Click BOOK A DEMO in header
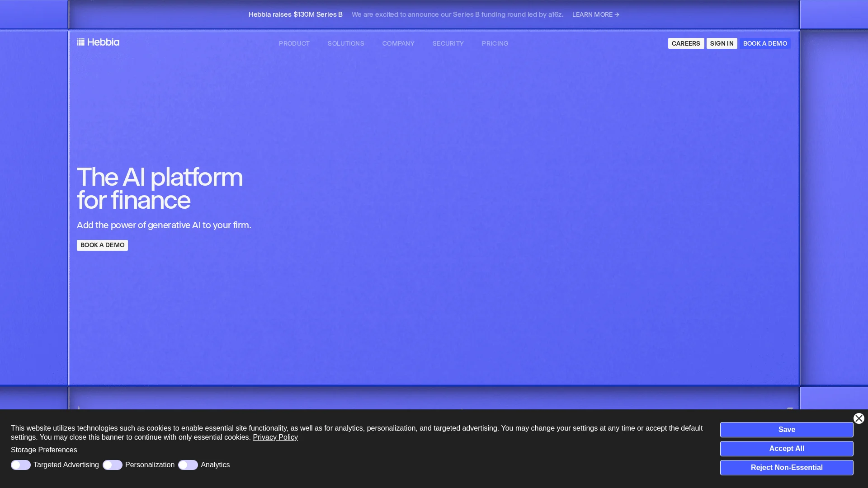 [765, 43]
